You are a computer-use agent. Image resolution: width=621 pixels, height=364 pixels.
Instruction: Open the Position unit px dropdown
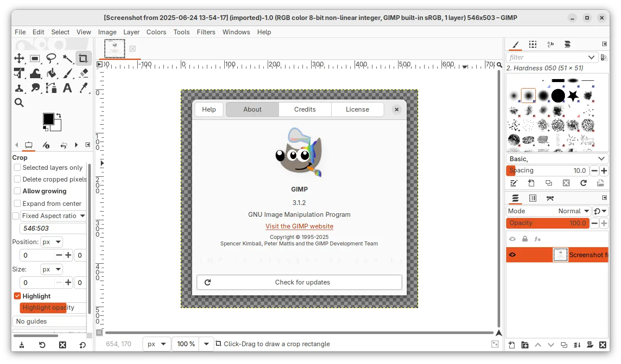pyautogui.click(x=52, y=242)
